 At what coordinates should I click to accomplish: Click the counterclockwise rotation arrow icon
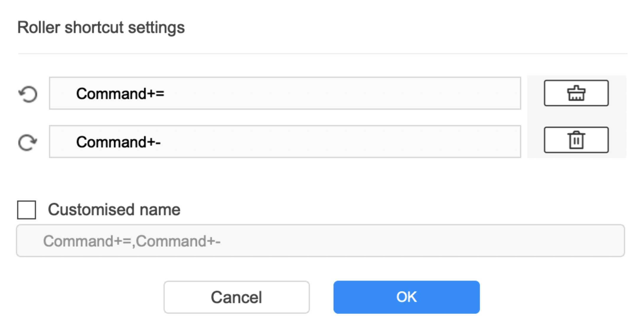[x=28, y=94]
